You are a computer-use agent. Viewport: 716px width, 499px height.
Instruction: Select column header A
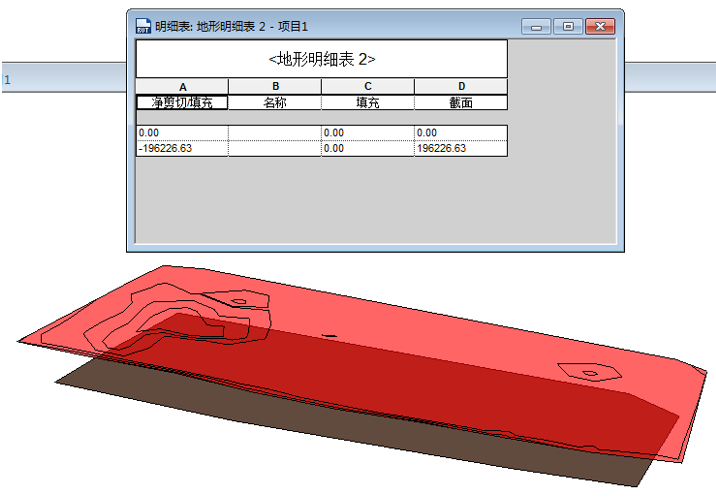(183, 87)
